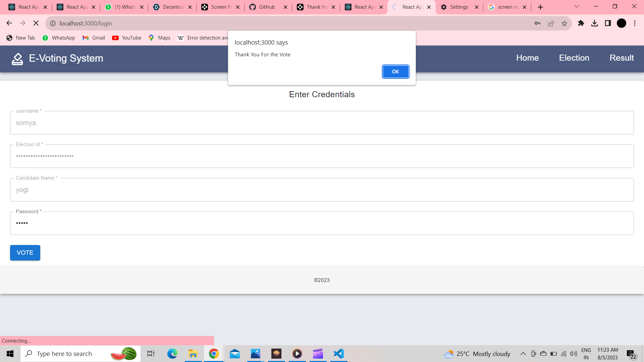This screenshot has width=644, height=362.
Task: Click the share page icon
Action: 551,23
